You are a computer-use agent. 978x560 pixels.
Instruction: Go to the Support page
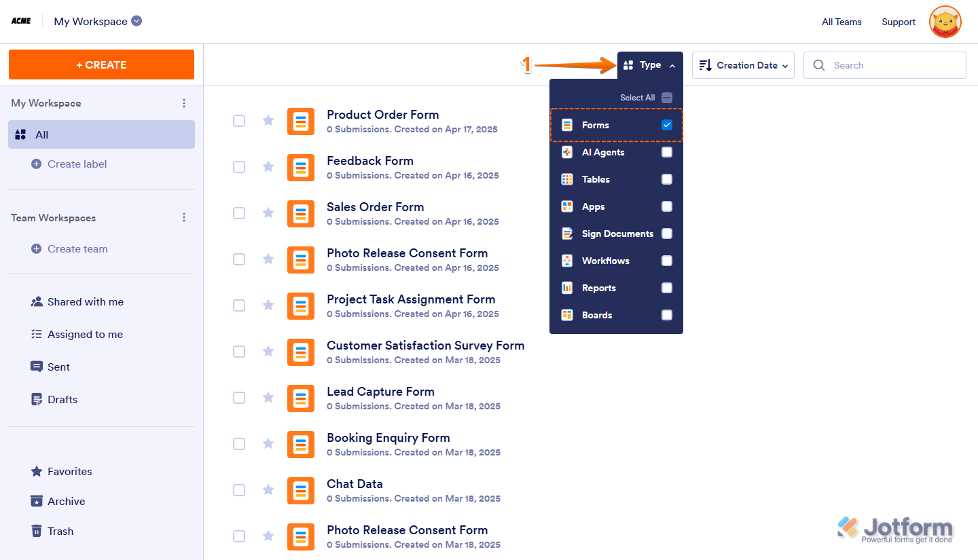(898, 22)
